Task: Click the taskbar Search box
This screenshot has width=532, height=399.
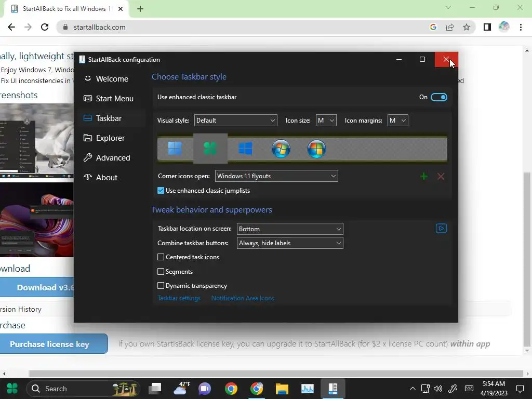Action: [83, 389]
